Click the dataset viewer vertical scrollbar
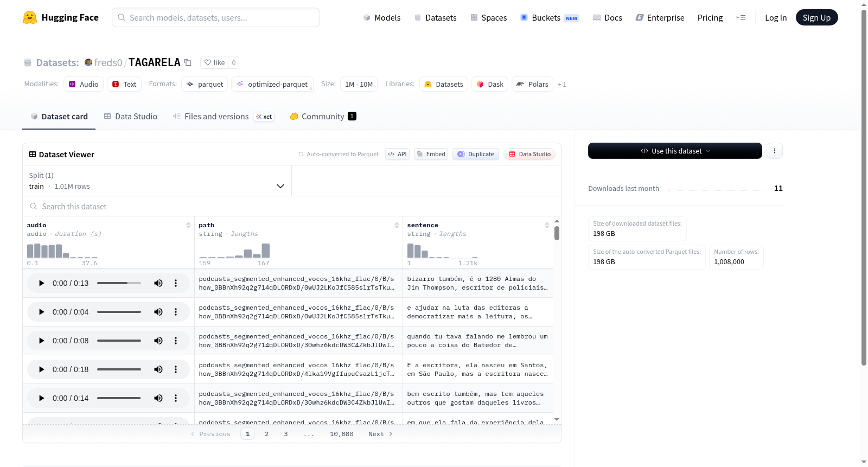 pos(557,233)
